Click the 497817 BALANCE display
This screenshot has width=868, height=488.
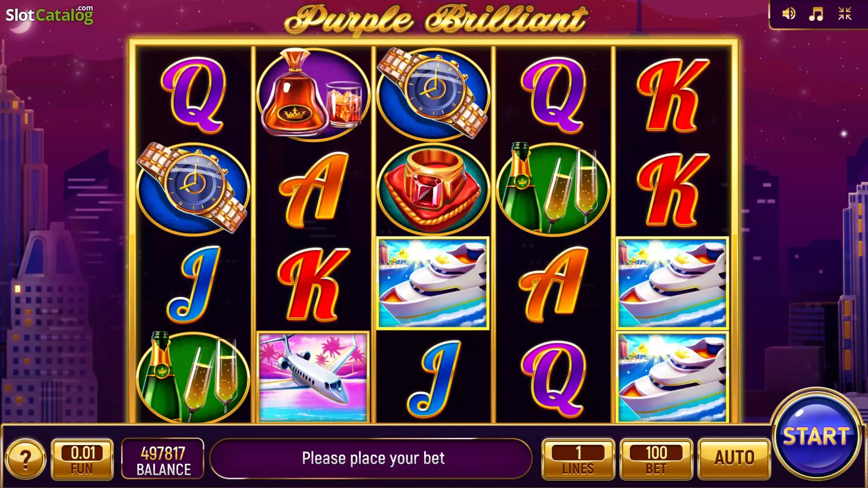coord(163,459)
